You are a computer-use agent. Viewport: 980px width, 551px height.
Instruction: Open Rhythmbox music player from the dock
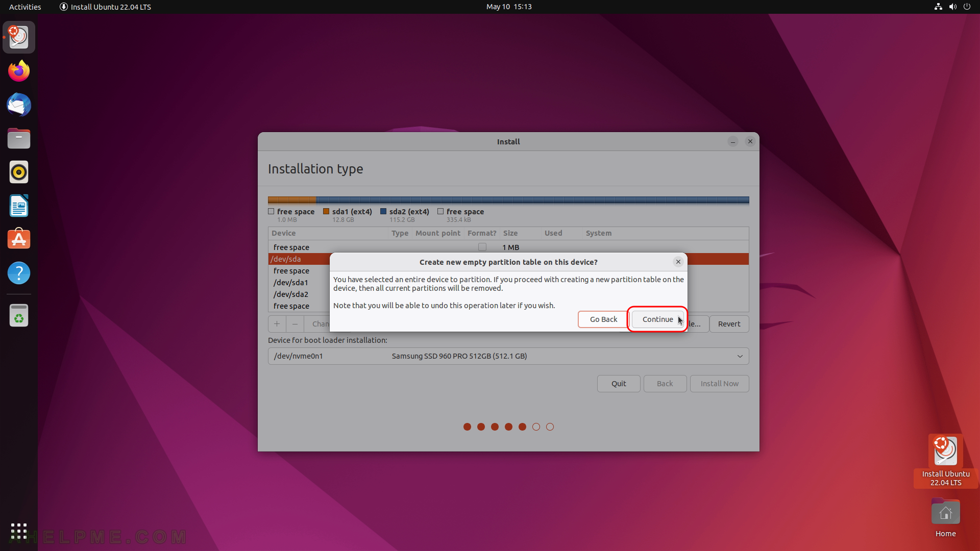pyautogui.click(x=19, y=172)
